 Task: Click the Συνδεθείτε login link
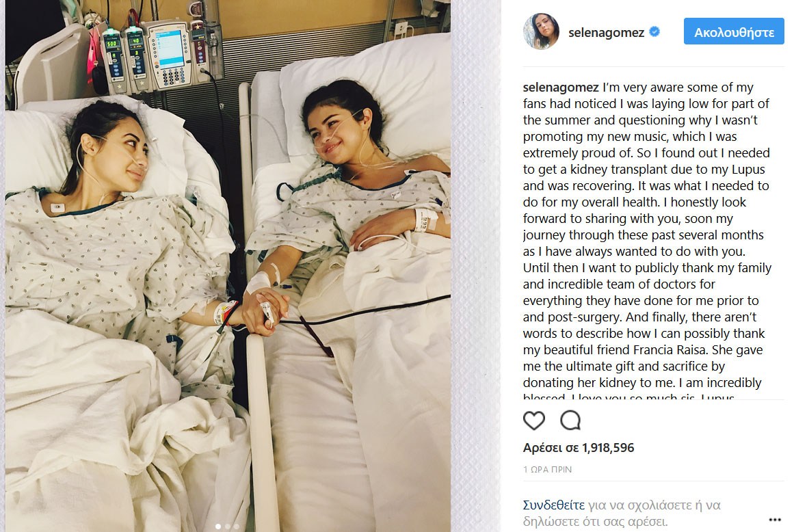553,505
